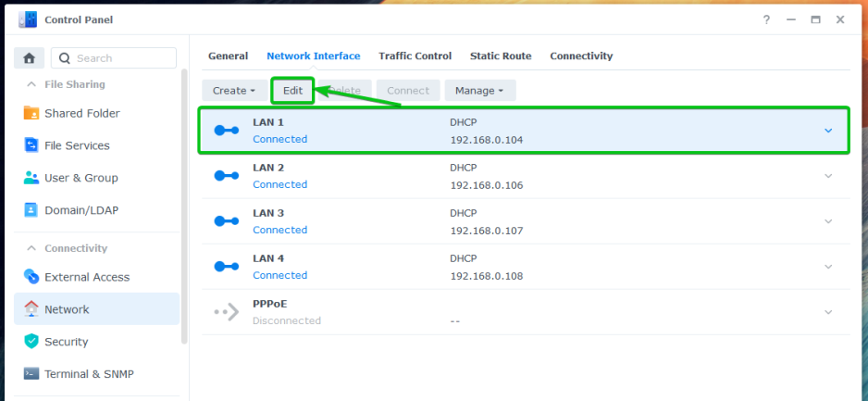Select File Services label in sidebar

pos(77,145)
